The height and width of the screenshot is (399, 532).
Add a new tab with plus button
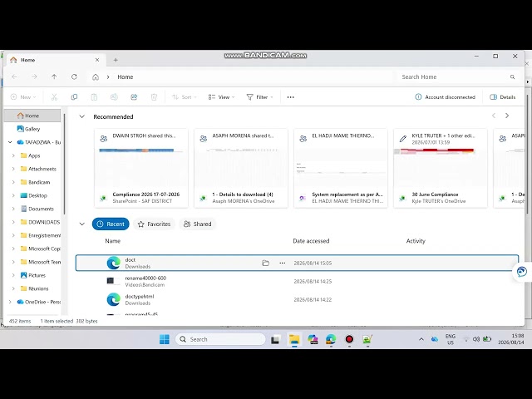pos(116,60)
